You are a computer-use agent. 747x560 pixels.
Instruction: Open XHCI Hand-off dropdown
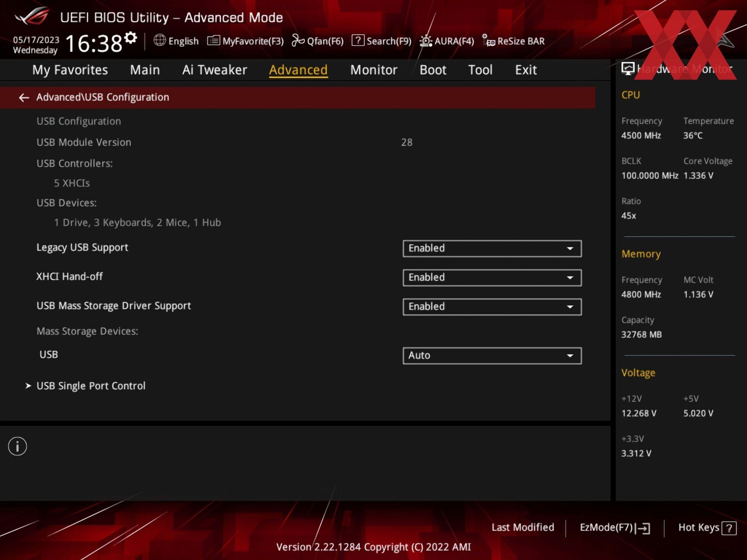pos(492,277)
